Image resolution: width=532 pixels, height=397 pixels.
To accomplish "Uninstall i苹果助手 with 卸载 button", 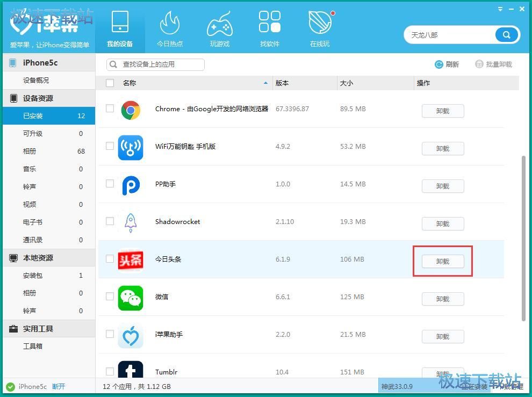I will click(443, 337).
